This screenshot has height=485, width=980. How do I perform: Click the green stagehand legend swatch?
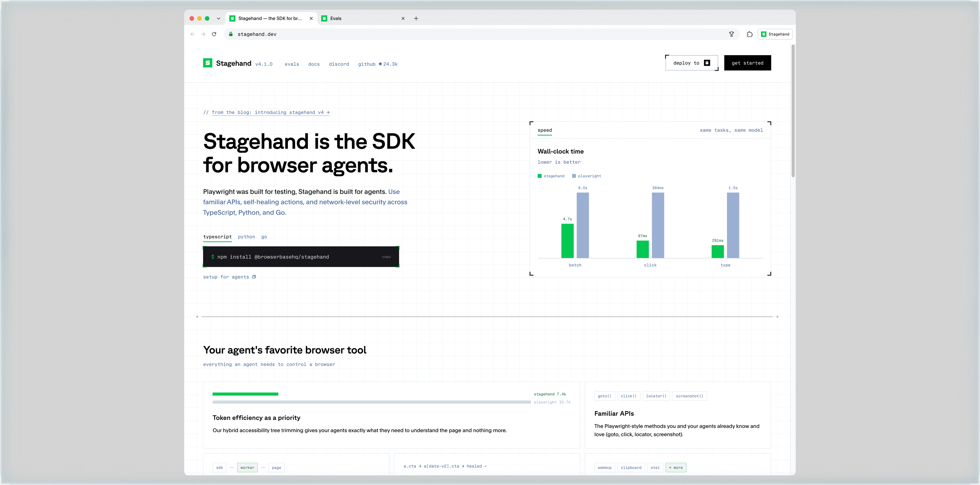click(540, 176)
